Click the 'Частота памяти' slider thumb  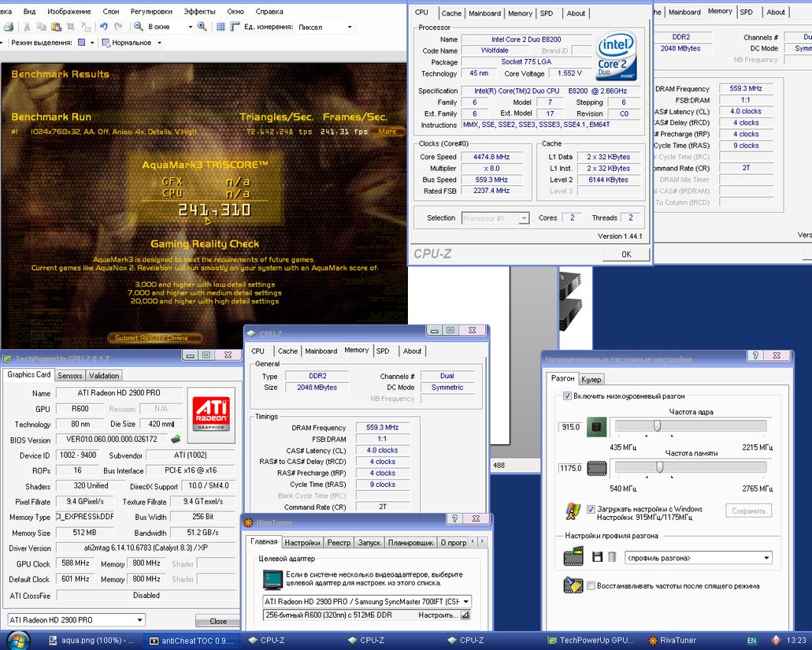click(660, 467)
